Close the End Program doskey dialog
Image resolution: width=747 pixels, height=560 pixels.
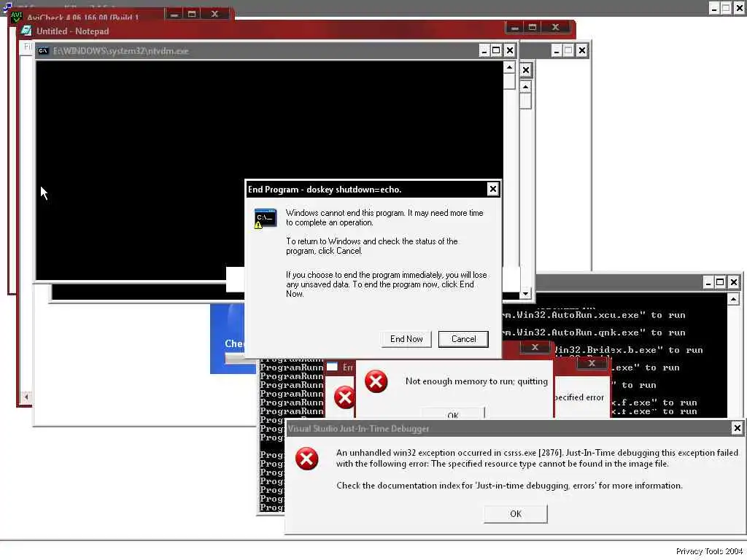[492, 189]
